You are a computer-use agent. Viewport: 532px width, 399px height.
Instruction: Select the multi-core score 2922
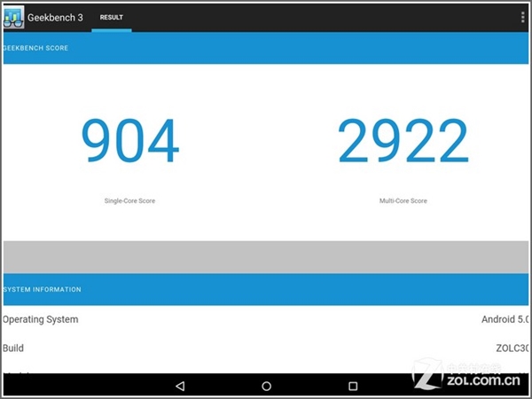point(403,140)
